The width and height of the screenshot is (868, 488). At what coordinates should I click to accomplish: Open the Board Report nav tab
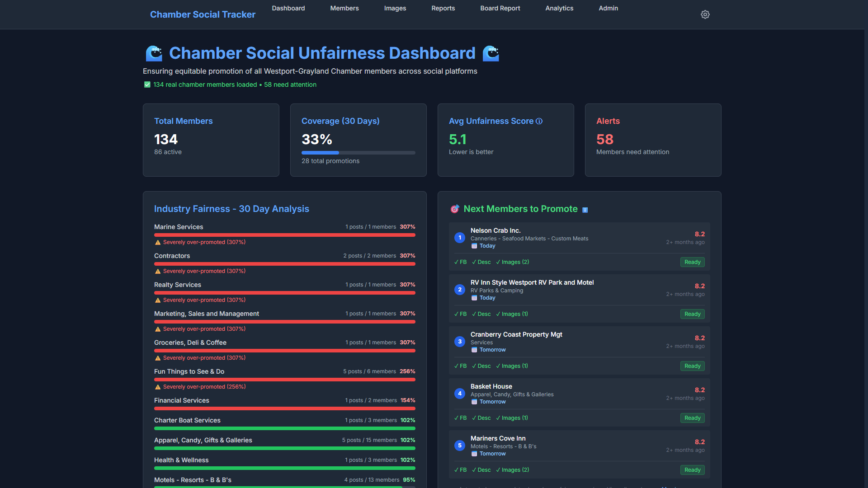(500, 8)
